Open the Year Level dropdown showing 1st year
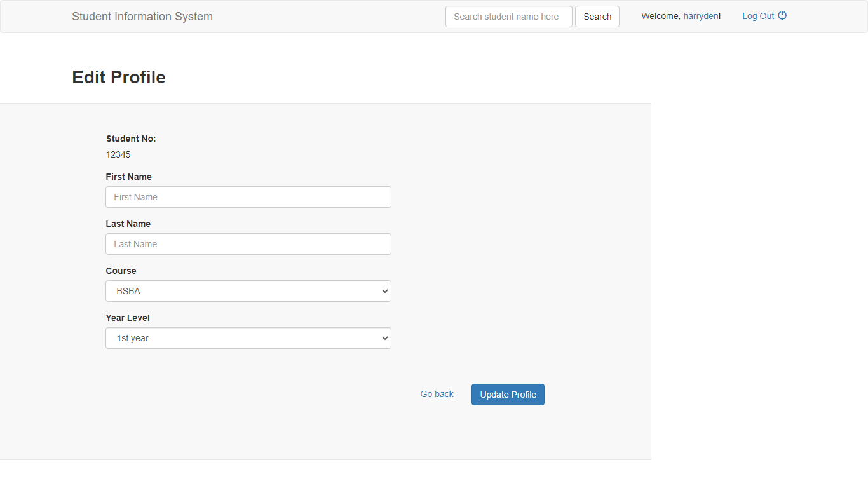Viewport: 868px width, 488px height. click(248, 337)
